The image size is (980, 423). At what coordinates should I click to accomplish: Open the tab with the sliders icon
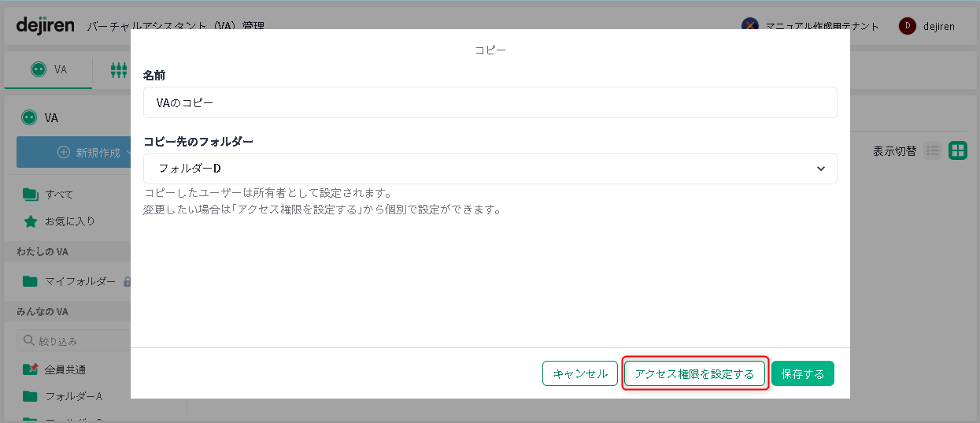coord(119,70)
